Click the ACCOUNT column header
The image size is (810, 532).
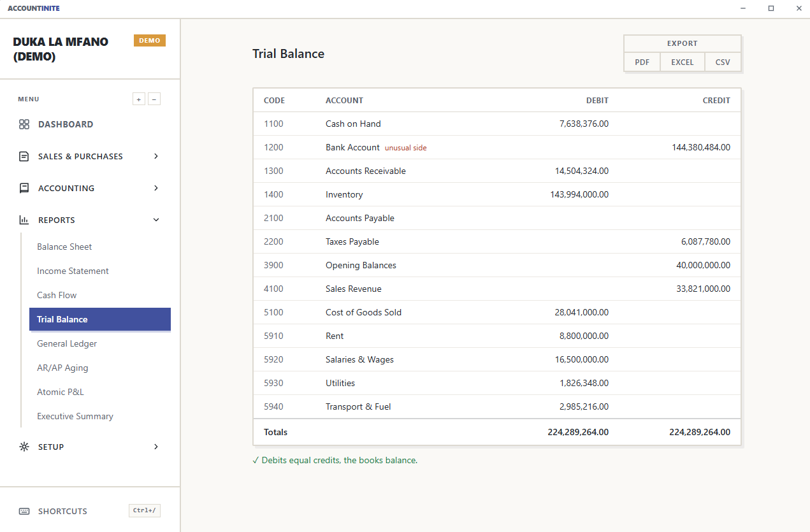tap(344, 100)
